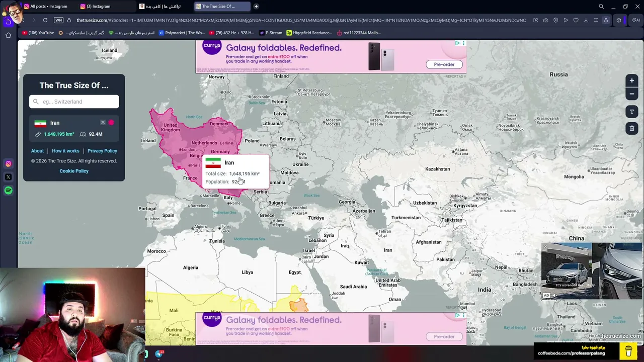Open the red11223344 Mailb... bookmark
644x362 pixels.
[x=359, y=33]
